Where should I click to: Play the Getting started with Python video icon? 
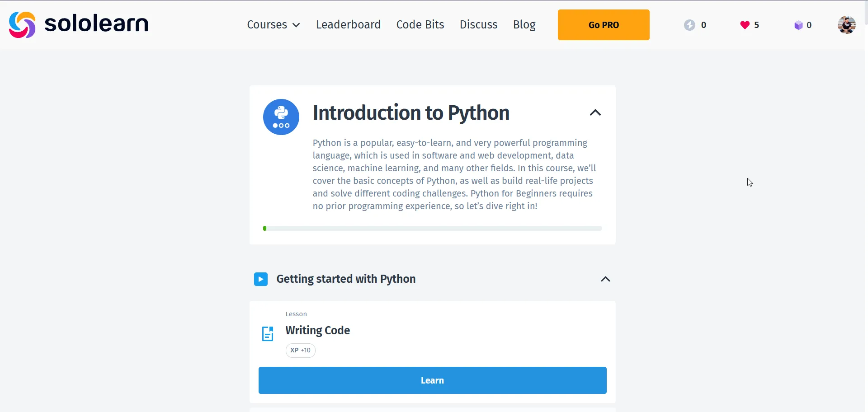click(x=261, y=279)
